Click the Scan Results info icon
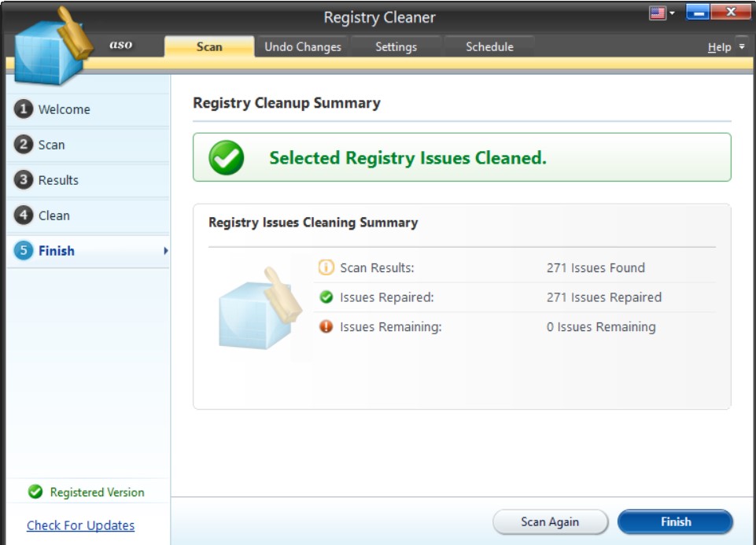This screenshot has height=545, width=756. (x=326, y=267)
